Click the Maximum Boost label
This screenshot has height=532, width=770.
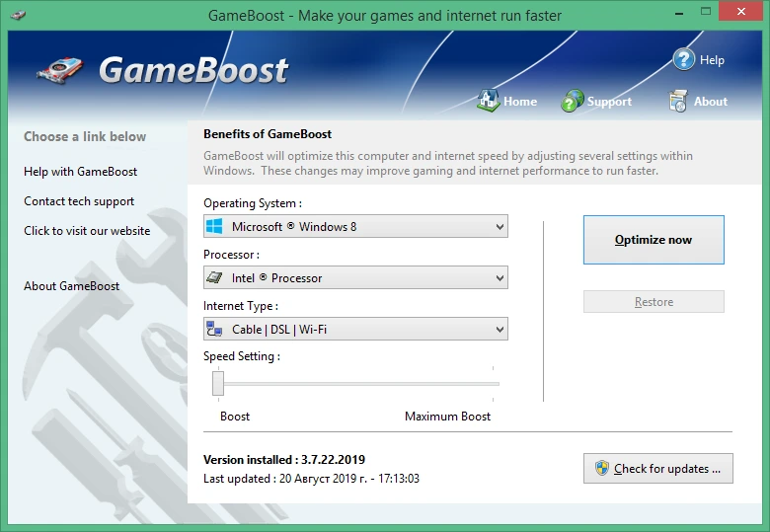coord(447,417)
